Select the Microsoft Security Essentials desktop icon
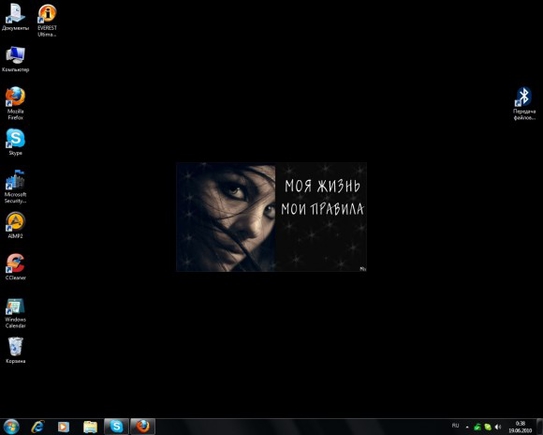 16,186
